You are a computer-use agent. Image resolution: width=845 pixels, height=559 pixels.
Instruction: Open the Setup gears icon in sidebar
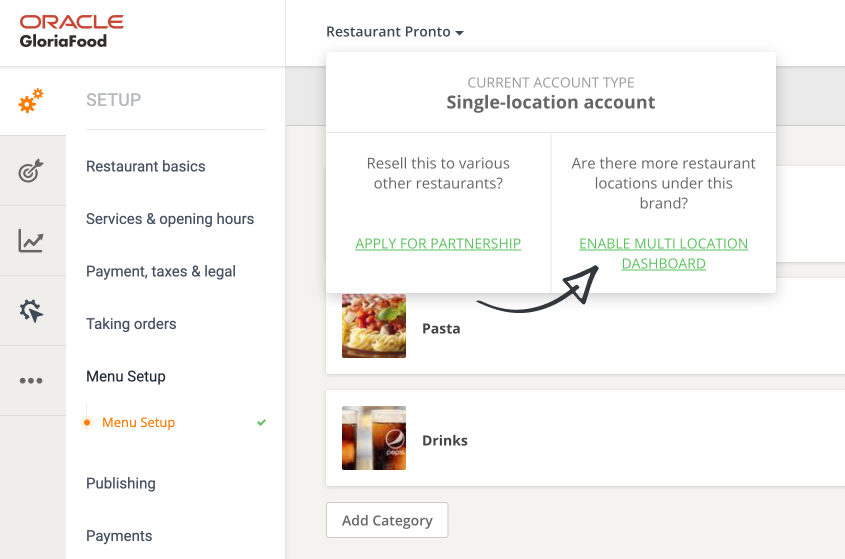31,100
